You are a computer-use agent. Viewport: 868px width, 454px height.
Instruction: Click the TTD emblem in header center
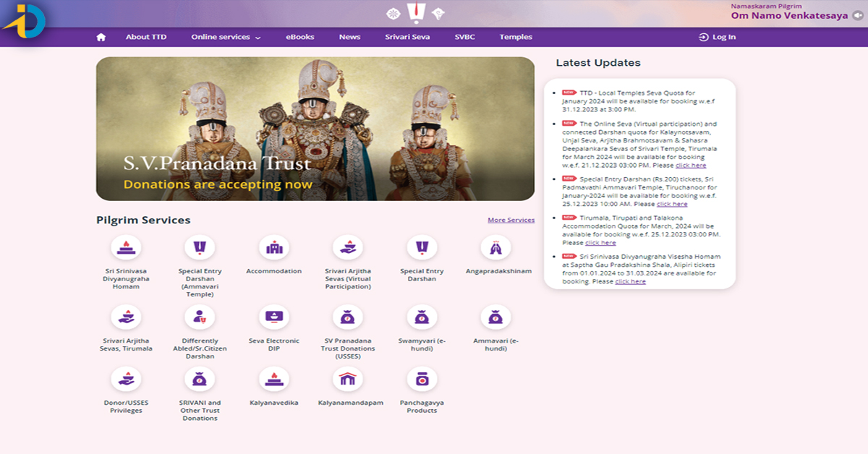416,12
